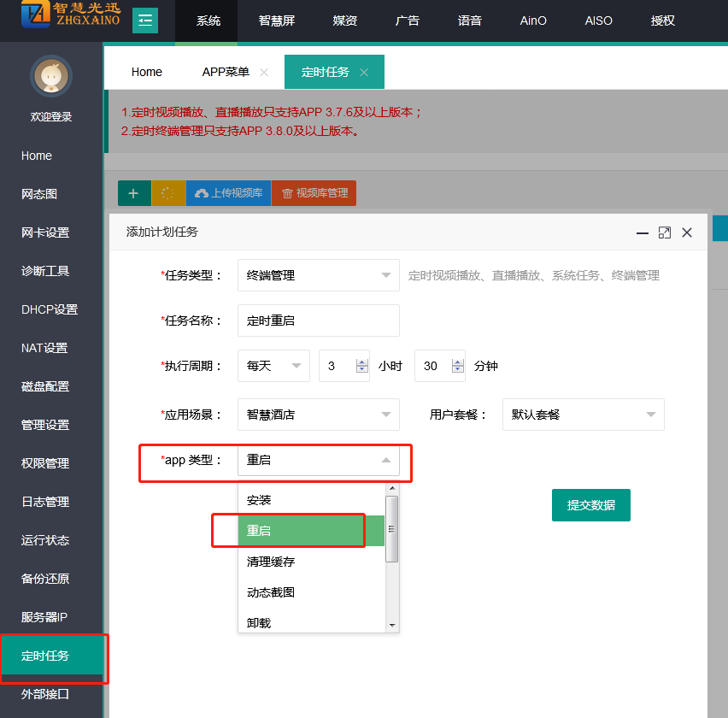
Task: Click the dropdown list scrollbar thumb
Action: click(392, 529)
